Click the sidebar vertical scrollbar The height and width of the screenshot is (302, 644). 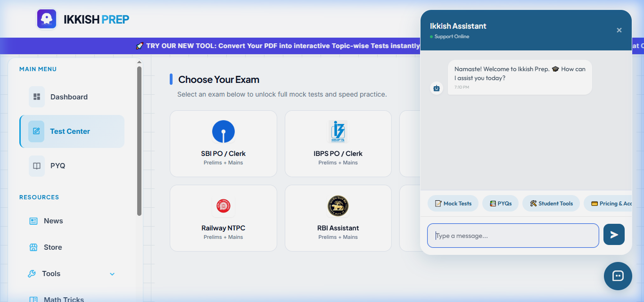[139, 141]
